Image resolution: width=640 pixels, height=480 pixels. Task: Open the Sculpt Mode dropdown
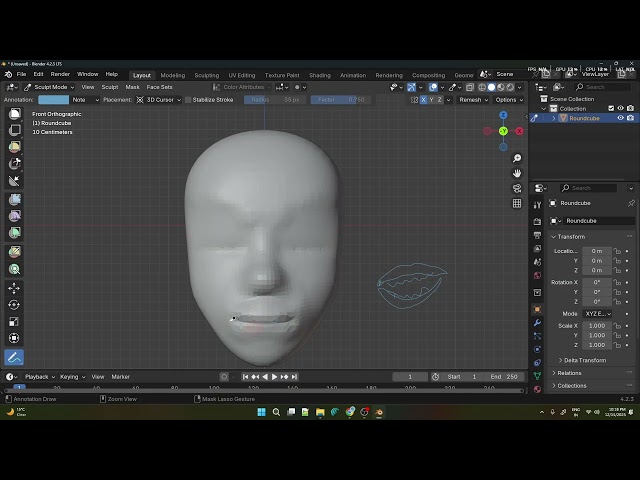coord(49,87)
